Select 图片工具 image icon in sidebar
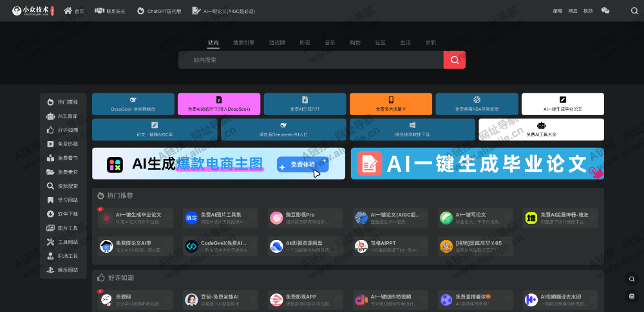The height and width of the screenshot is (312, 644). (50, 228)
